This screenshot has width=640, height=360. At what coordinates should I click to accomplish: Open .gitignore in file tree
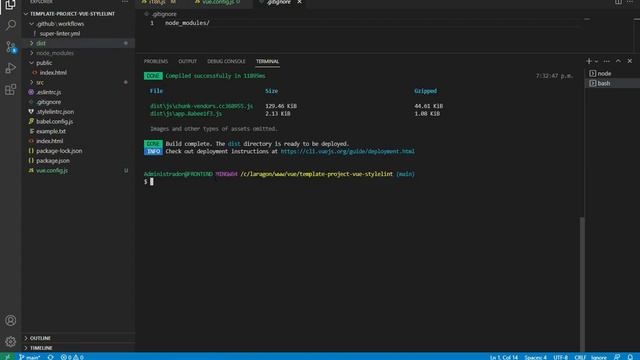[49, 102]
